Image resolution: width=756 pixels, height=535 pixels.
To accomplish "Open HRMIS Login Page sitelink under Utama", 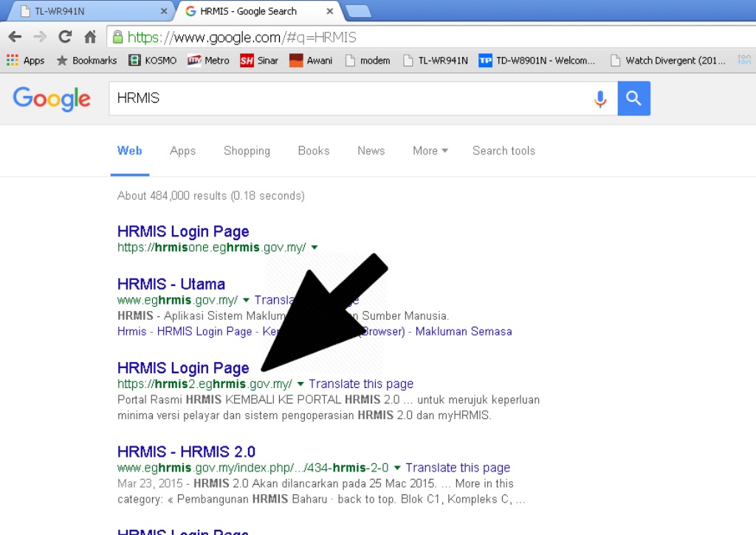I will click(205, 332).
